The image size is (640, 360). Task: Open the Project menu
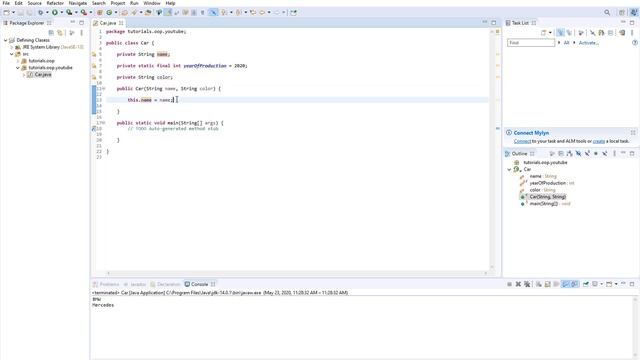point(118,3)
